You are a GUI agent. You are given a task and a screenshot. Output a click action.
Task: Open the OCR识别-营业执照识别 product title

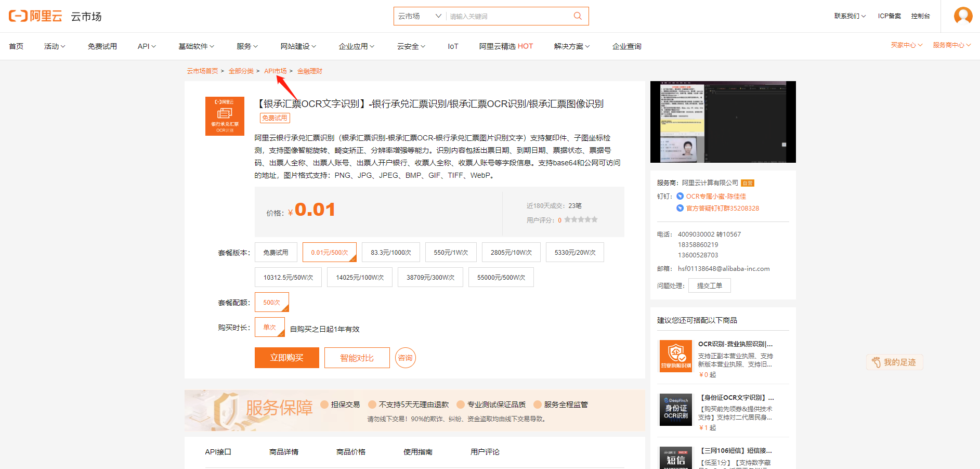736,344
